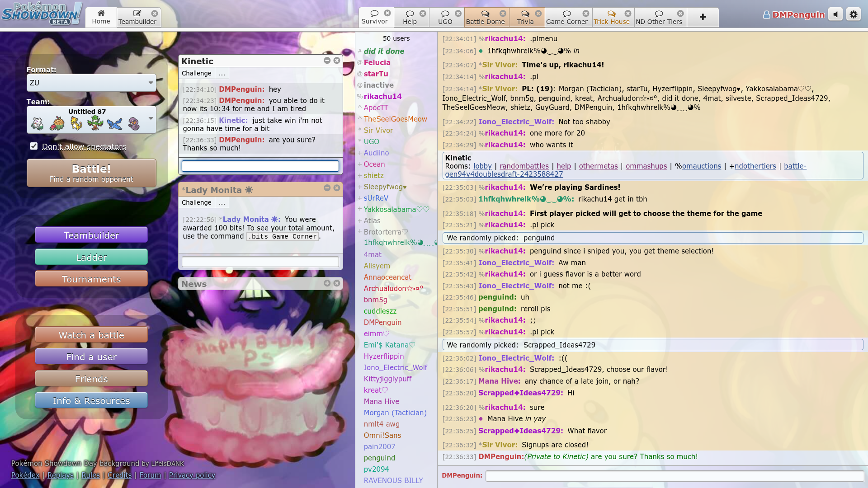Open the Lady Monita PM ellipsis menu

point(222,202)
